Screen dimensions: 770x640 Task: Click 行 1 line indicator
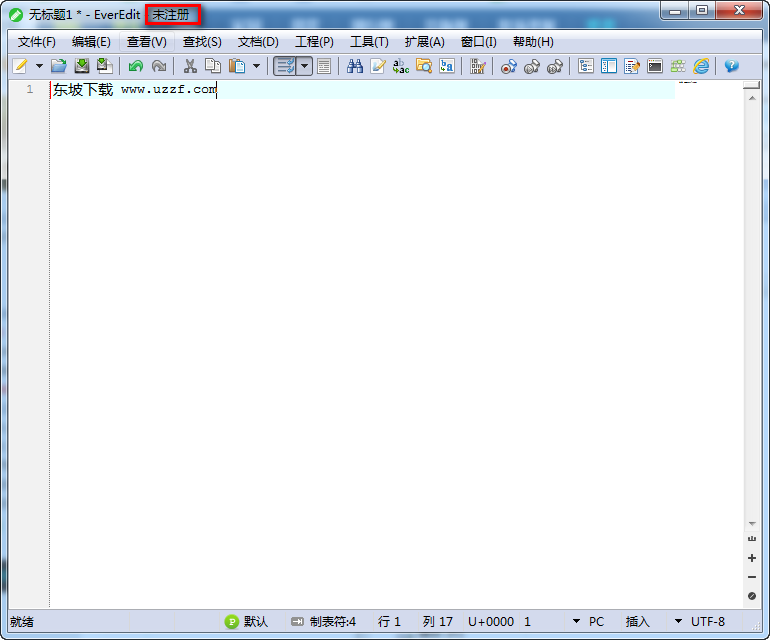pos(389,622)
